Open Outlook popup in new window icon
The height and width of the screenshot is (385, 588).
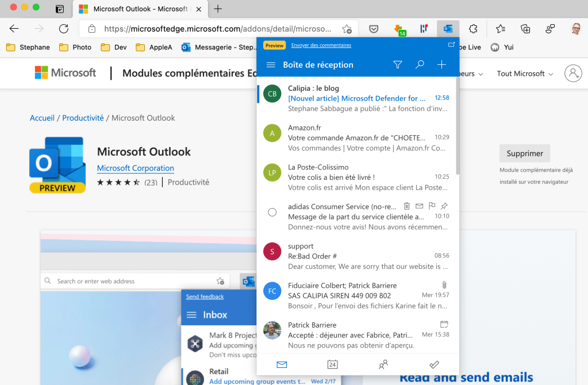coord(451,45)
